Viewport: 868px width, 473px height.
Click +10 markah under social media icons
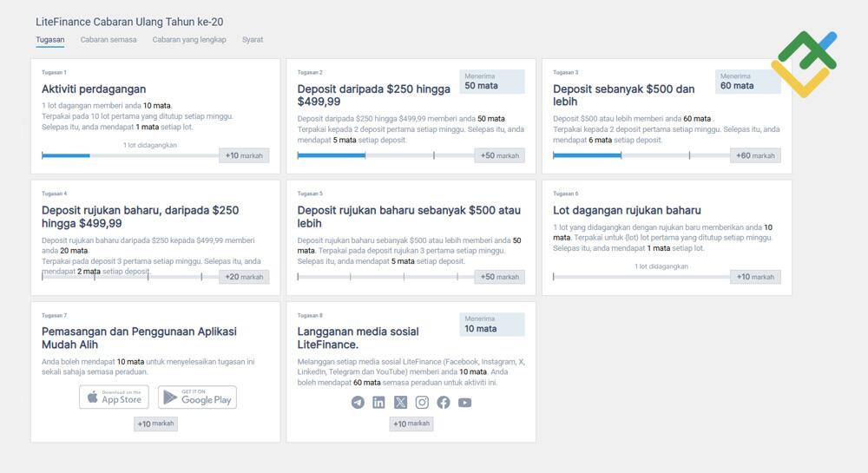coord(411,424)
